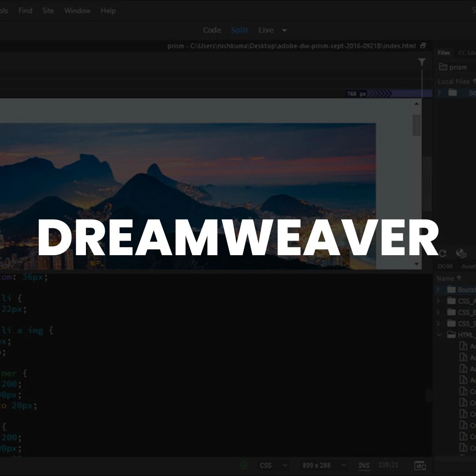Select the Code view mode

[212, 30]
